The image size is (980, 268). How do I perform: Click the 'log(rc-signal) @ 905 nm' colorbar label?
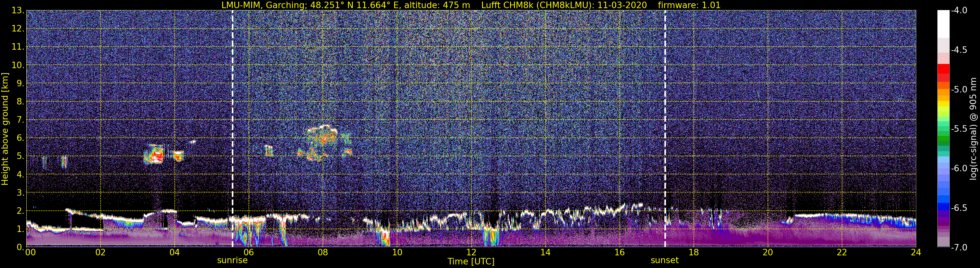pos(973,129)
